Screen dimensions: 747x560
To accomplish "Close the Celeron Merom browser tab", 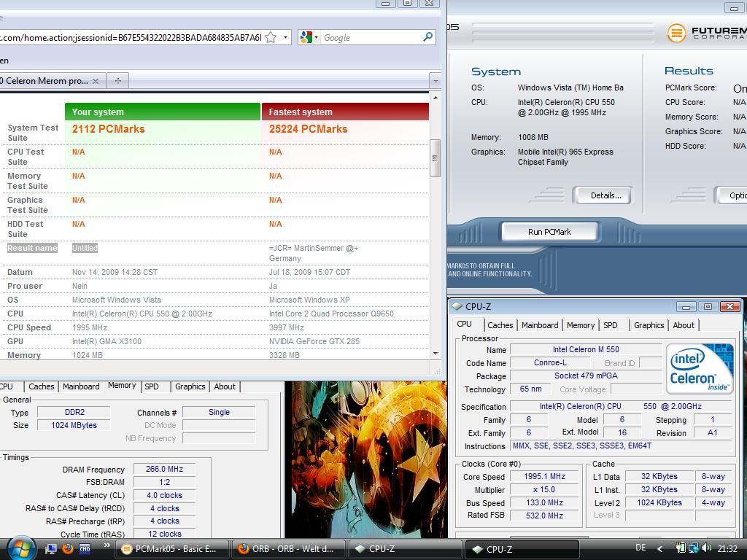I will point(96,81).
